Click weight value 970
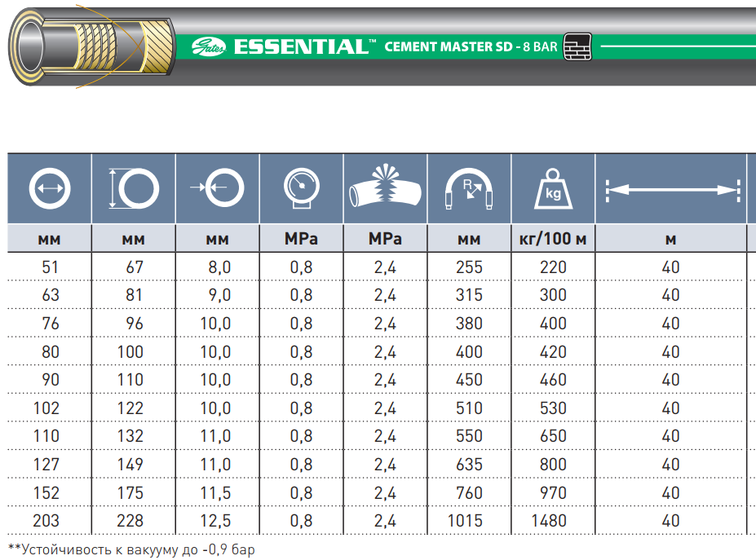The height and width of the screenshot is (560, 756). pyautogui.click(x=553, y=493)
